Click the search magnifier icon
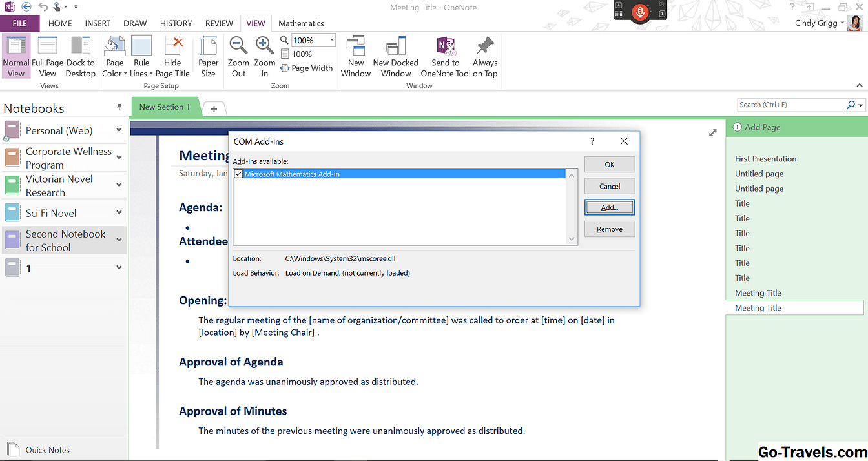The width and height of the screenshot is (868, 461). coord(851,105)
